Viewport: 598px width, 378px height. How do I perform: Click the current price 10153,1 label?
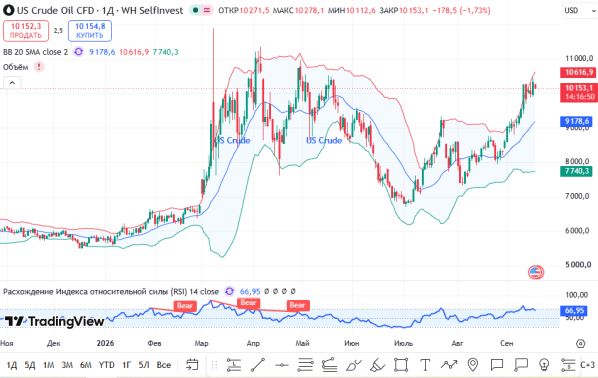coord(579,88)
